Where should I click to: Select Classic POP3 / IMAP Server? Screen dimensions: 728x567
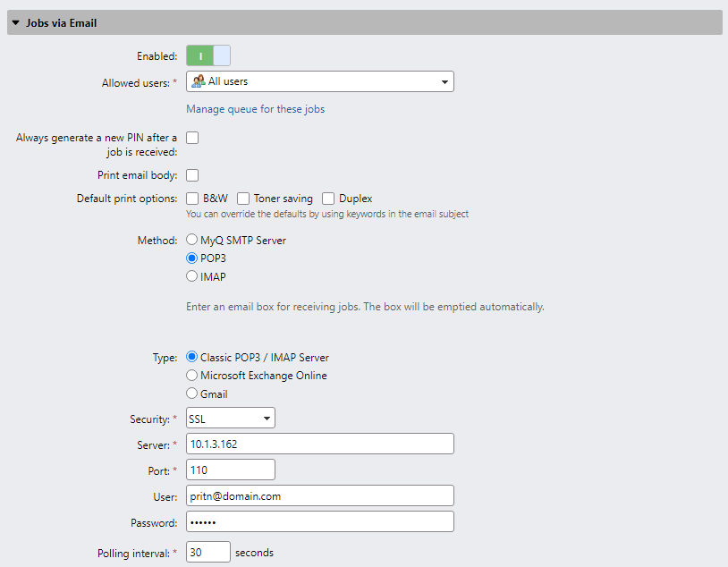191,356
